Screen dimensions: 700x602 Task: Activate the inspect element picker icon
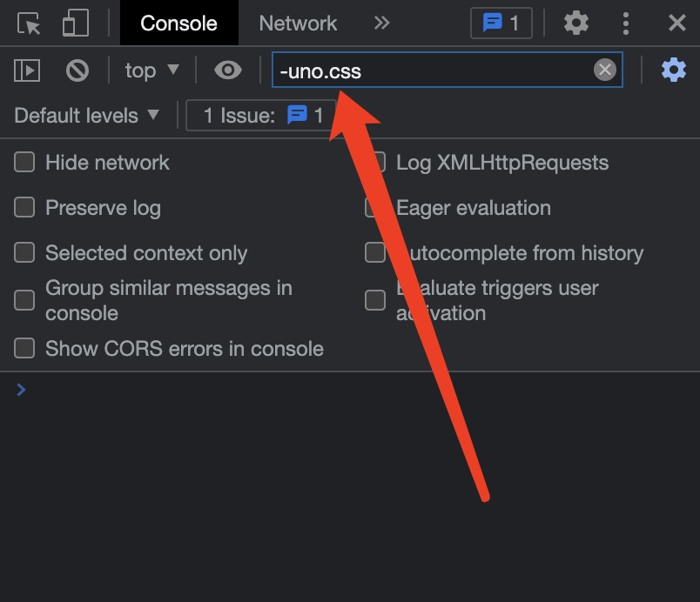click(x=30, y=23)
